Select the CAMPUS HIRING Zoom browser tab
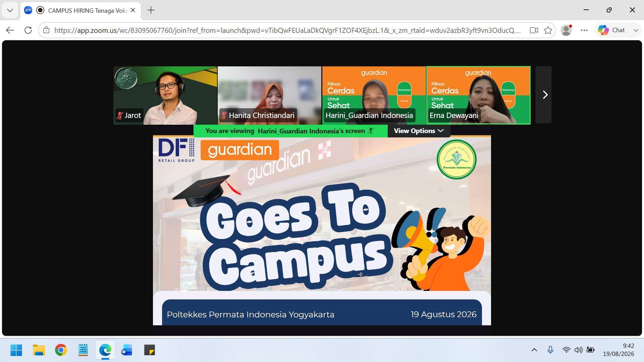644x362 pixels. coord(80,10)
